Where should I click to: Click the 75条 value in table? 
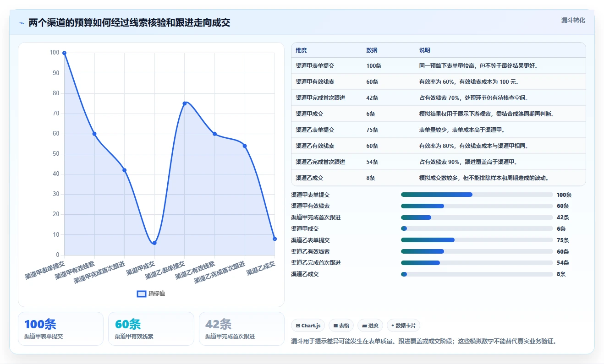[372, 130]
